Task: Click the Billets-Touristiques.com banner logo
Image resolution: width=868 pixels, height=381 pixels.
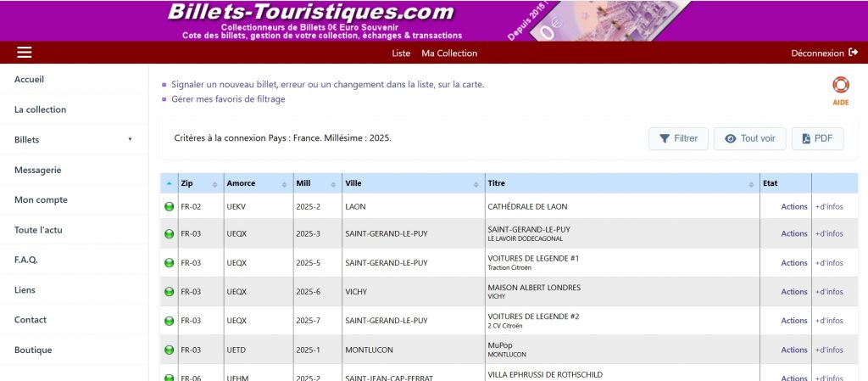Action: 310,13
